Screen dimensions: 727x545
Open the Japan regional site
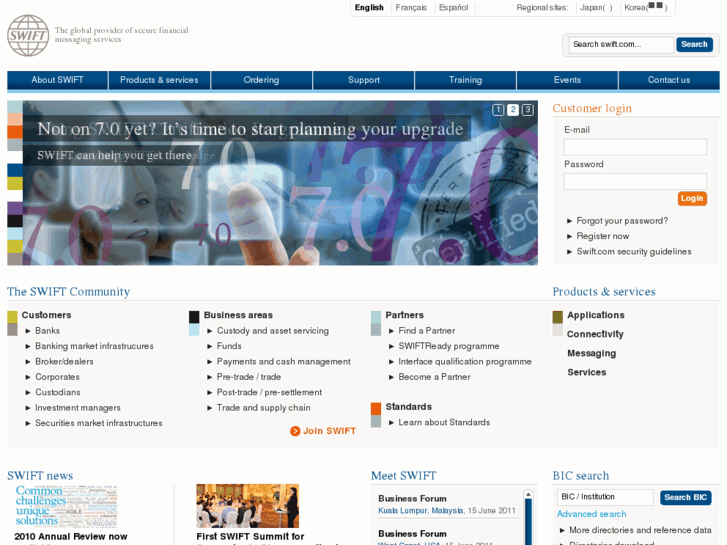tap(596, 7)
